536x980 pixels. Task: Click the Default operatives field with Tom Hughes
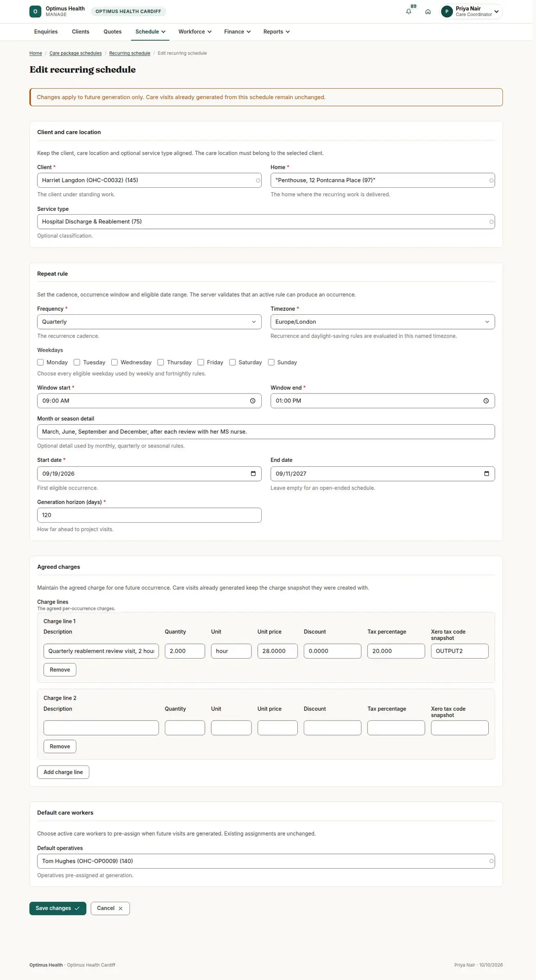(266, 861)
